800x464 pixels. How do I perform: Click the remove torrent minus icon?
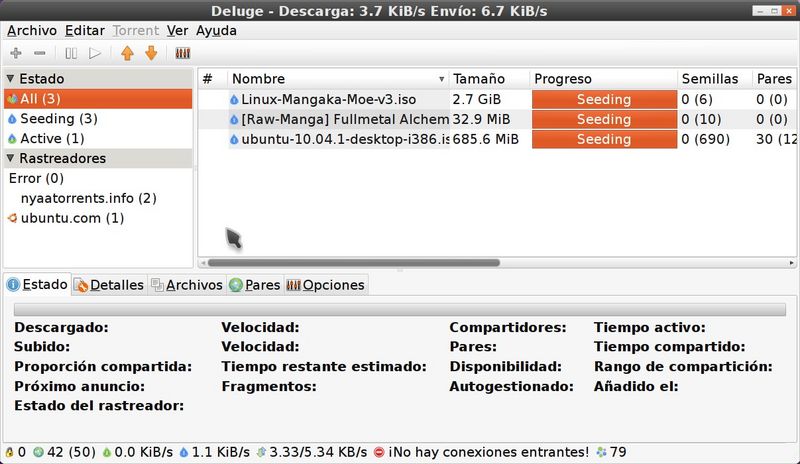pyautogui.click(x=40, y=53)
